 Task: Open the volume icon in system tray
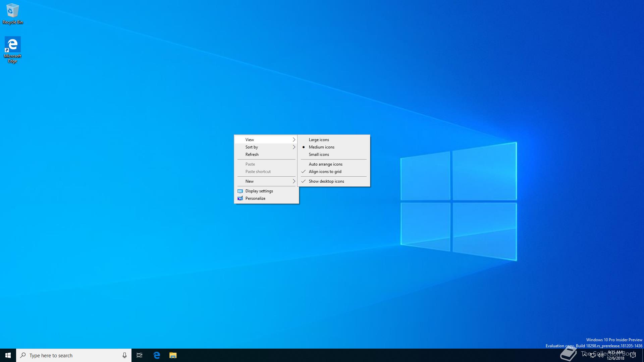point(600,355)
